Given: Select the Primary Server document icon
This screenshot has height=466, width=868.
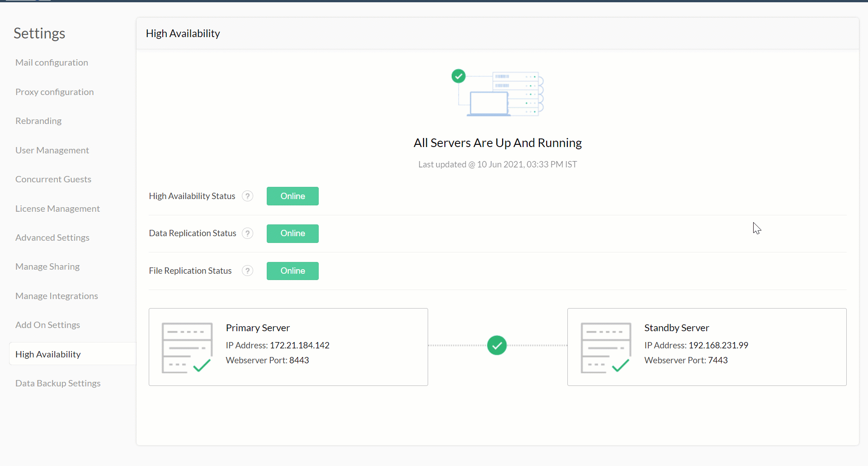Looking at the screenshot, I should coord(186,347).
